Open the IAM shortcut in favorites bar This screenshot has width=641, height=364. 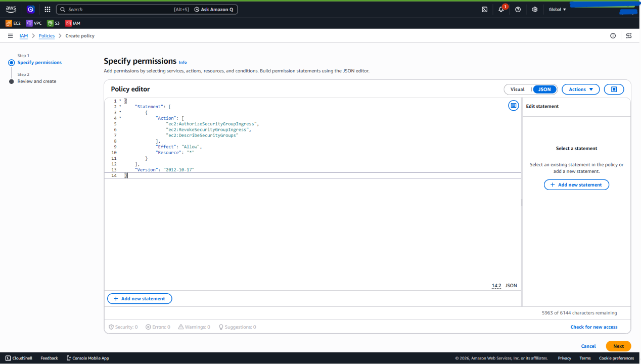pos(73,23)
